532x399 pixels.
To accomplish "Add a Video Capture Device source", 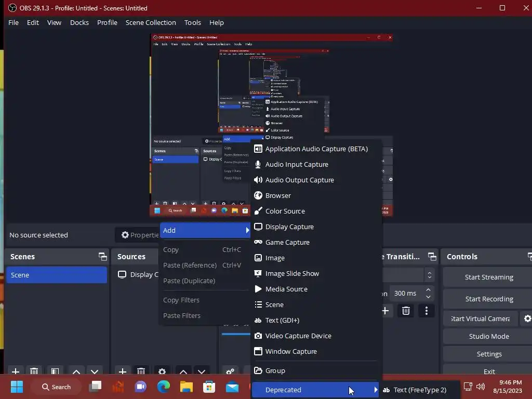I will tap(314, 336).
